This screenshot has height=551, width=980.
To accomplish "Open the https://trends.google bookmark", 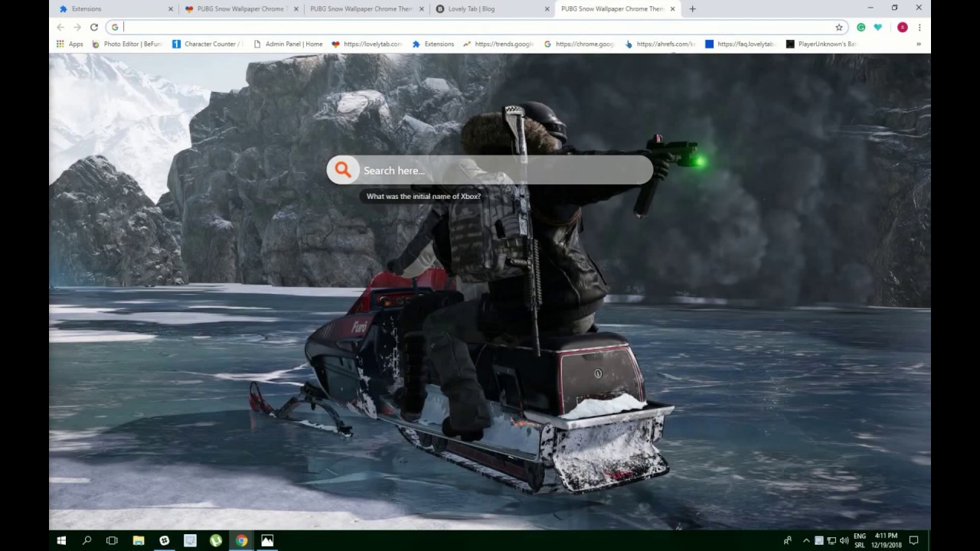I will tap(498, 44).
